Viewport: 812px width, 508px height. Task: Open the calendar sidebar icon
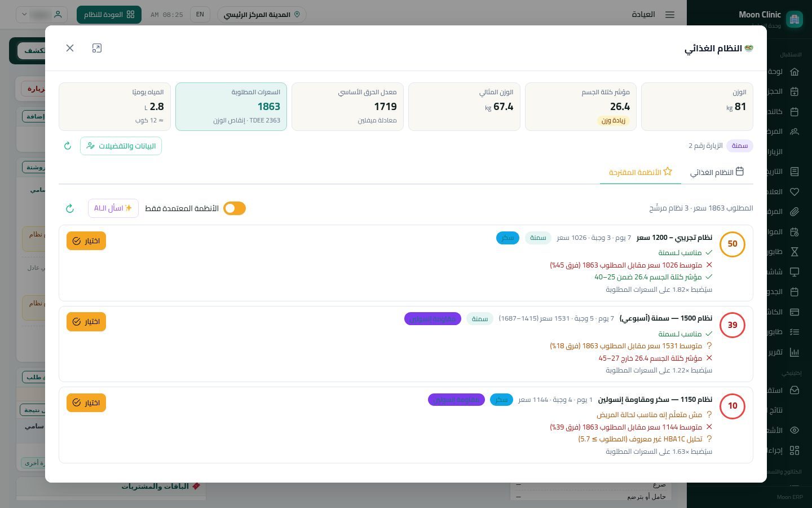[x=795, y=111]
